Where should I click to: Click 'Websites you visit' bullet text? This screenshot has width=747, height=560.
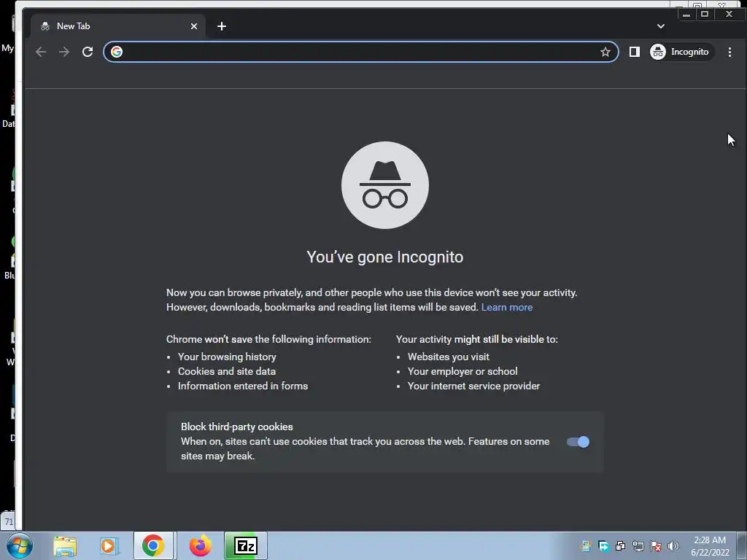pyautogui.click(x=449, y=357)
